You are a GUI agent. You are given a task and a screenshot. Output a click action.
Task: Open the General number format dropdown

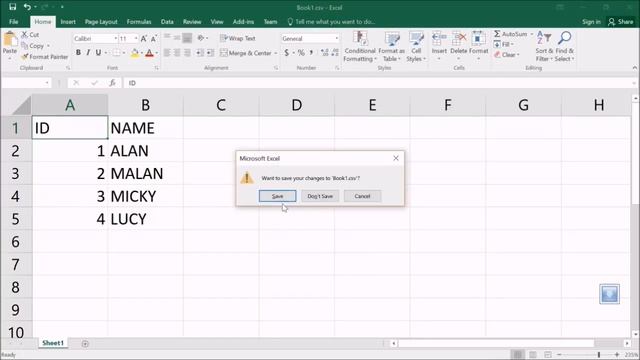[337, 38]
